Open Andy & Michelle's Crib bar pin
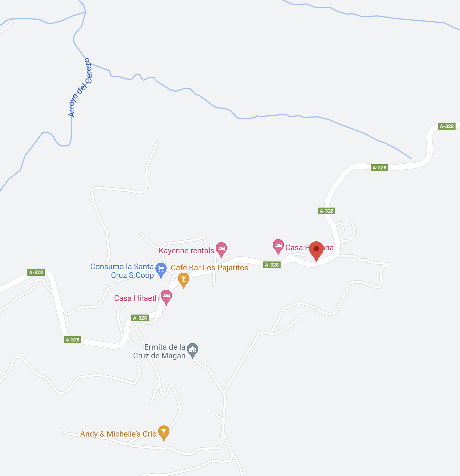The image size is (460, 476). point(164,433)
